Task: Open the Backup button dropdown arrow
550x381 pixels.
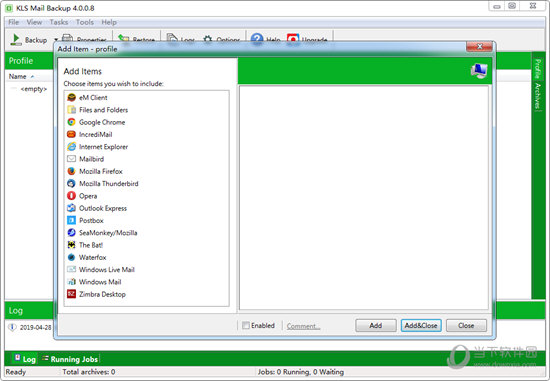Action: coord(56,40)
